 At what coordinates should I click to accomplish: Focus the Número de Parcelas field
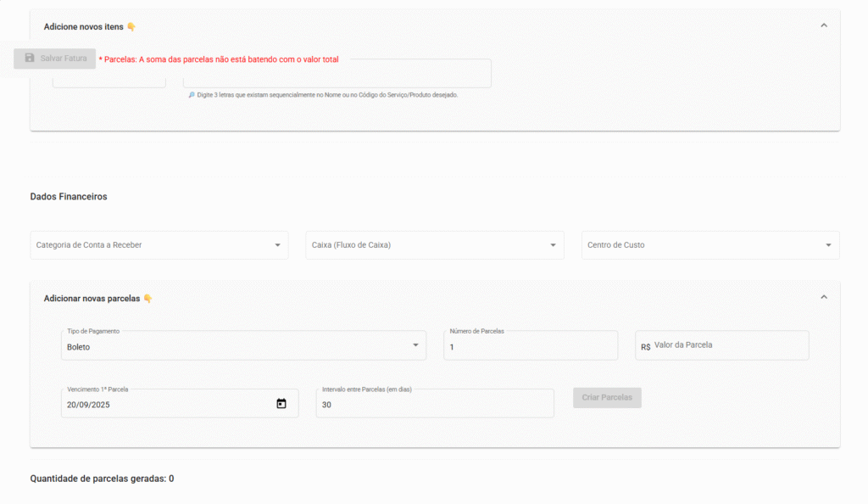[x=530, y=346]
